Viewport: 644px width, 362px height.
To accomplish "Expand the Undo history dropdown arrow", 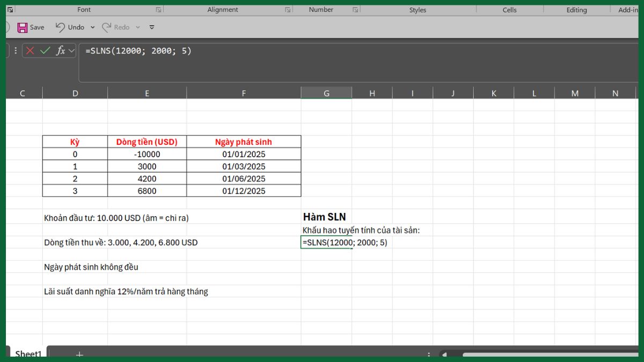I will tap(93, 27).
